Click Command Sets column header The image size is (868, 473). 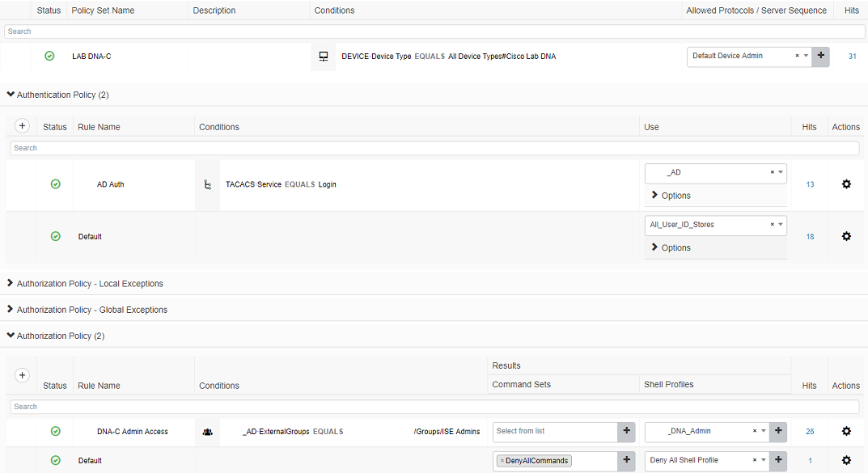(522, 385)
